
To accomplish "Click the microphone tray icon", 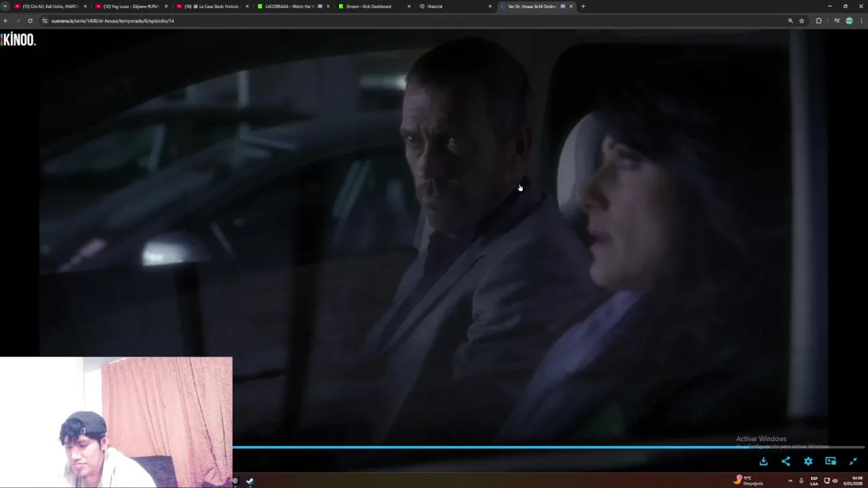I will tap(802, 481).
